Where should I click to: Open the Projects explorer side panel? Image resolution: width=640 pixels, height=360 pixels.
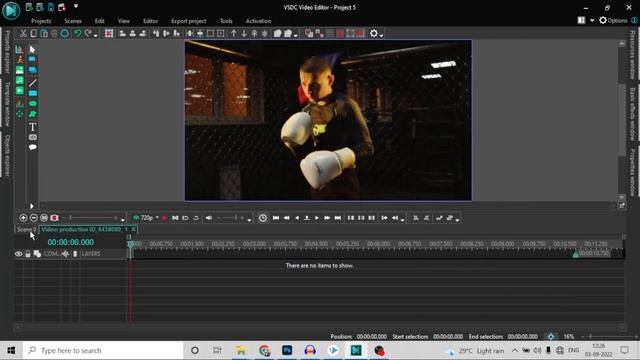coord(7,52)
